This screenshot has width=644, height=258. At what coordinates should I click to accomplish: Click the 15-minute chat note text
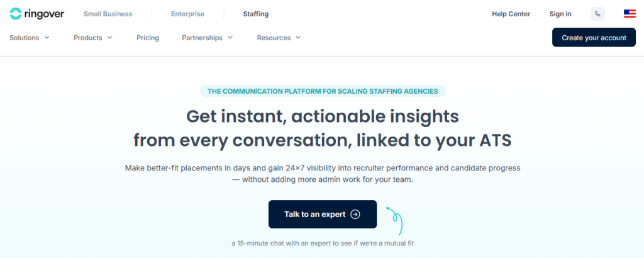pyautogui.click(x=322, y=243)
